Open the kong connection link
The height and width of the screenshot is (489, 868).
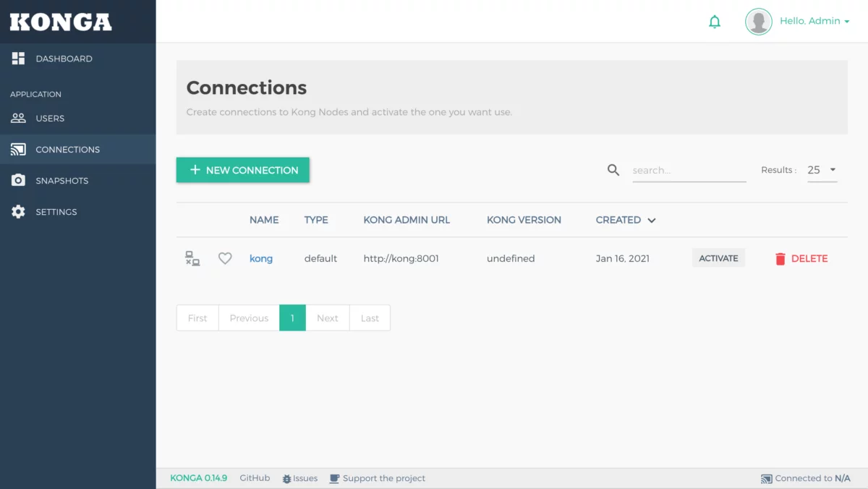coord(261,258)
